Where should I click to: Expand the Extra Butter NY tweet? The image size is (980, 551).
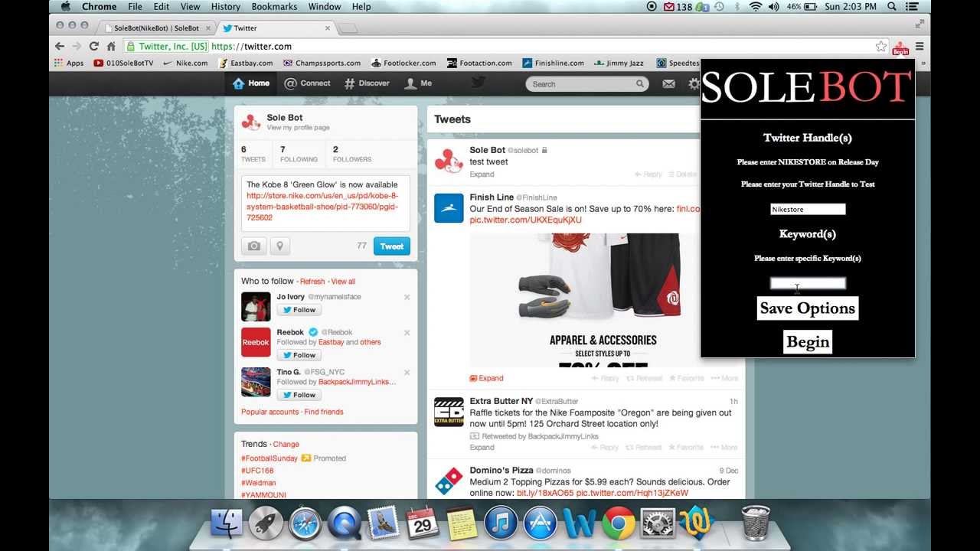coord(482,448)
